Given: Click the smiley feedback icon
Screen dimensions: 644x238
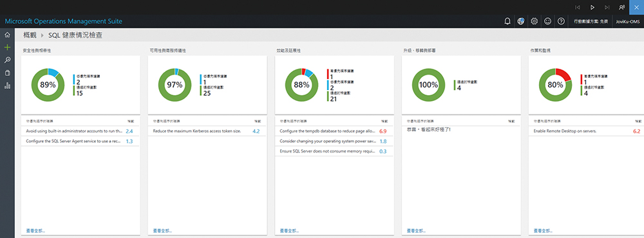Looking at the screenshot, I should [547, 21].
